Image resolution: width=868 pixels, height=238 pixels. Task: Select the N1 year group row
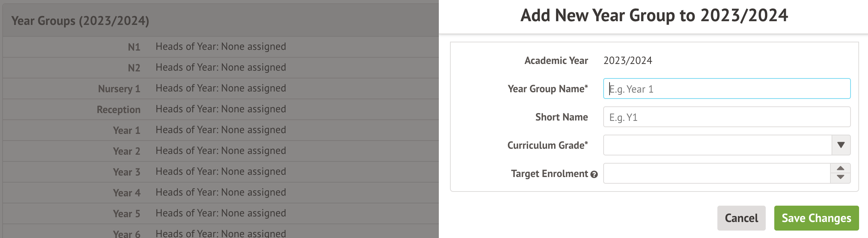click(220, 47)
